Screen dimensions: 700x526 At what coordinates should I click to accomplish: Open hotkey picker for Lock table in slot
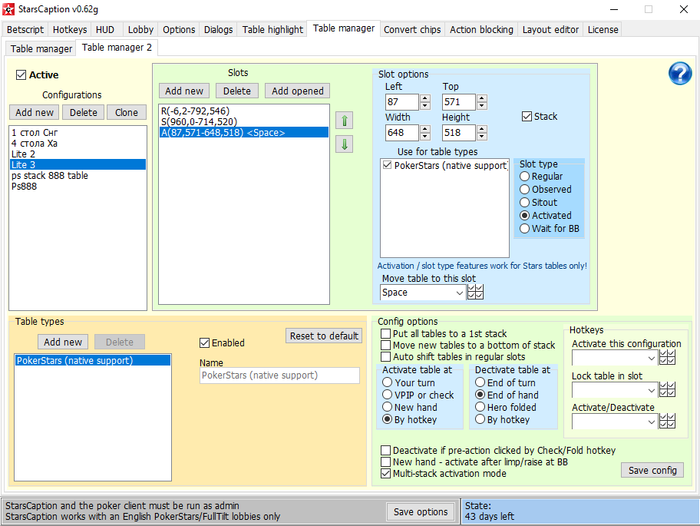click(x=667, y=389)
